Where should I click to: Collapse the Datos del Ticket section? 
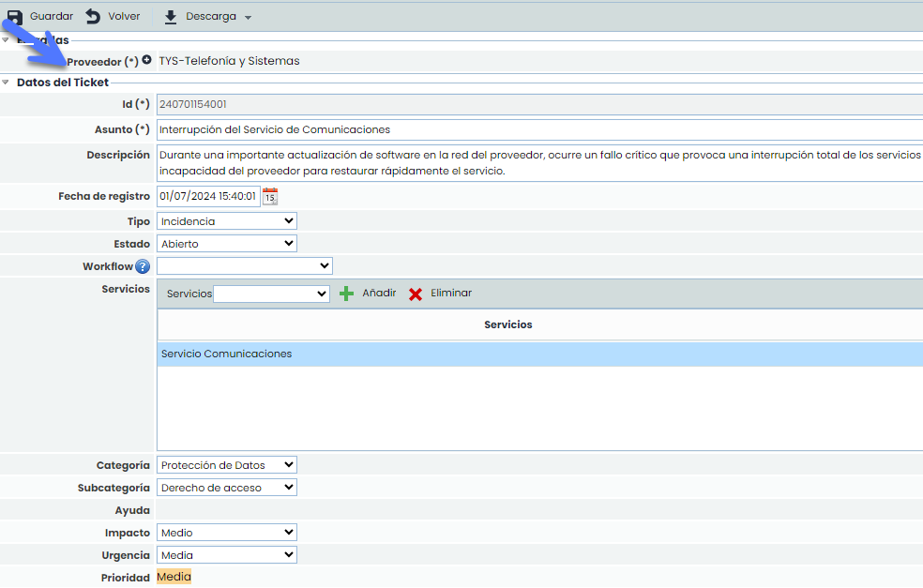[7, 83]
